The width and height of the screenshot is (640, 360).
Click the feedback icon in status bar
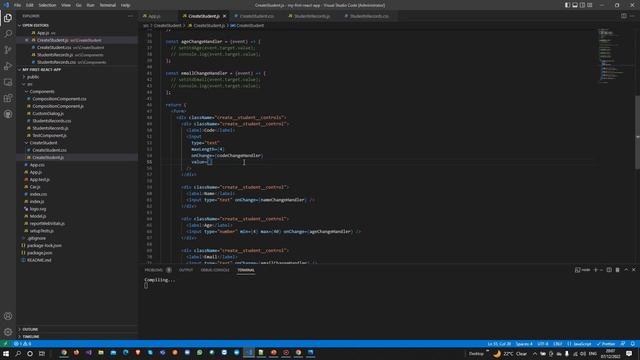pyautogui.click(x=623, y=344)
